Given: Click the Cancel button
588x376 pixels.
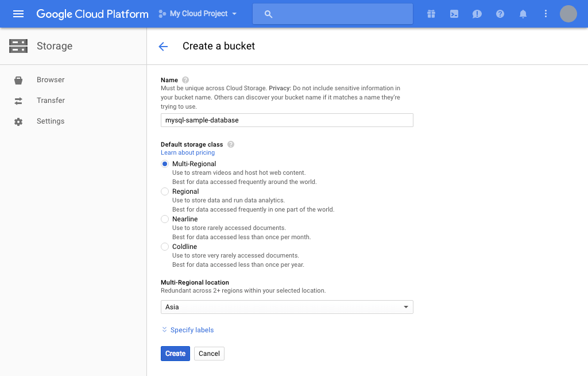Looking at the screenshot, I should point(209,354).
